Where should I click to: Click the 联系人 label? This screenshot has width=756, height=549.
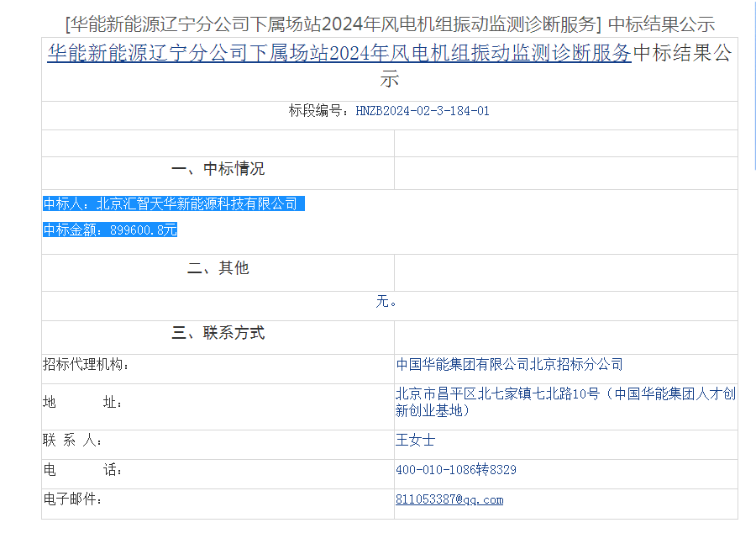[x=72, y=441]
